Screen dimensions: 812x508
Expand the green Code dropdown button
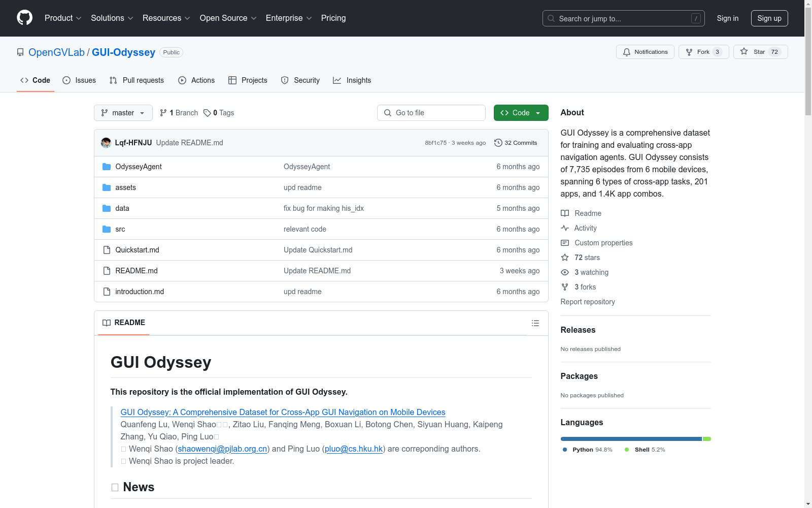521,113
